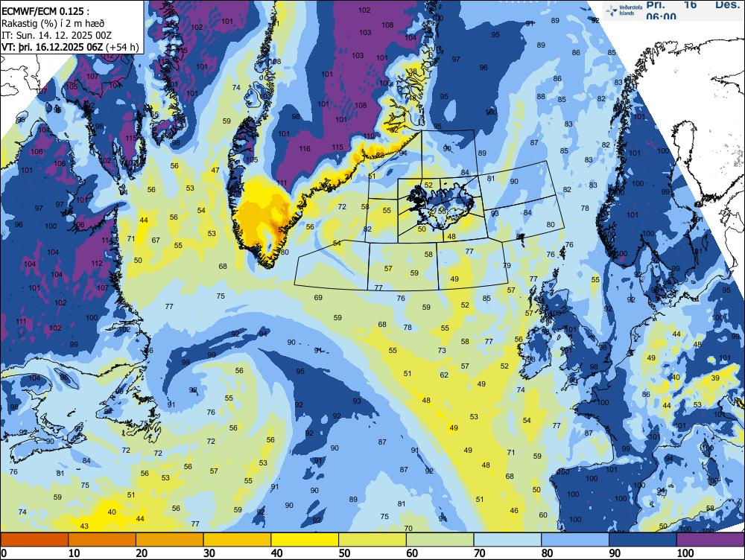Viewport: 745px width, 560px height.
Task: Click the Veðurstofa Íslands logo
Action: tap(624, 10)
